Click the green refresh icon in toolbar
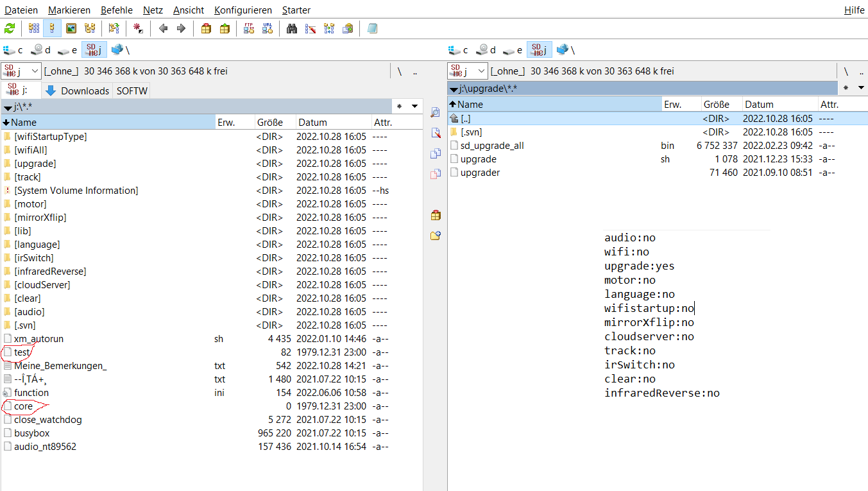This screenshot has height=491, width=868. coord(10,28)
